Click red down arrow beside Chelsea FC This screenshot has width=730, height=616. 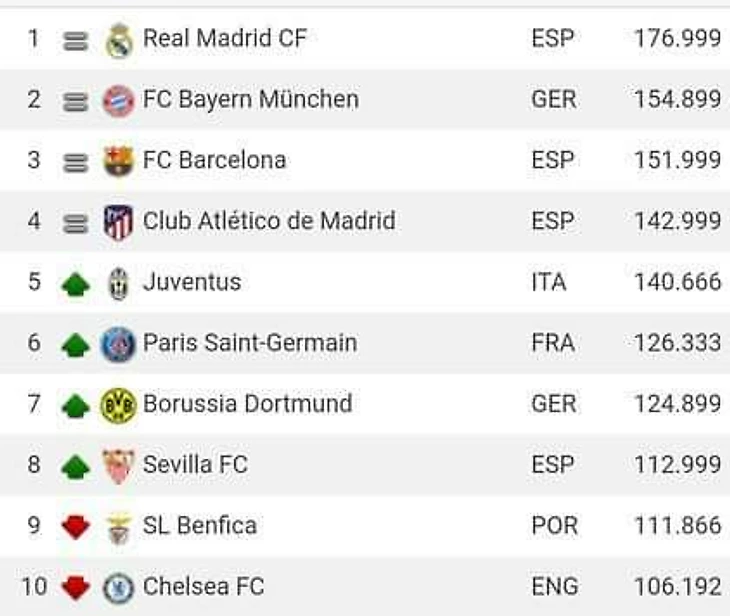click(76, 588)
